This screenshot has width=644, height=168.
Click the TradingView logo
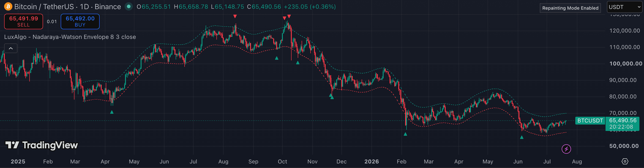coord(41,145)
